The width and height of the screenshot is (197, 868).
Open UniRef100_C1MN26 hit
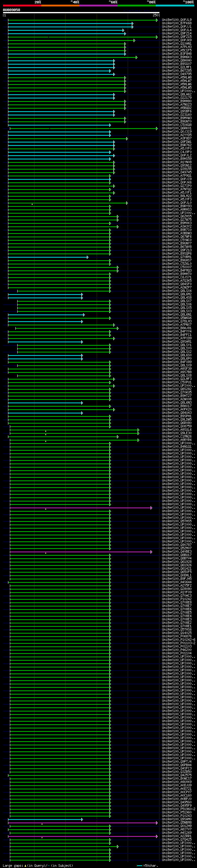pyautogui.click(x=177, y=436)
